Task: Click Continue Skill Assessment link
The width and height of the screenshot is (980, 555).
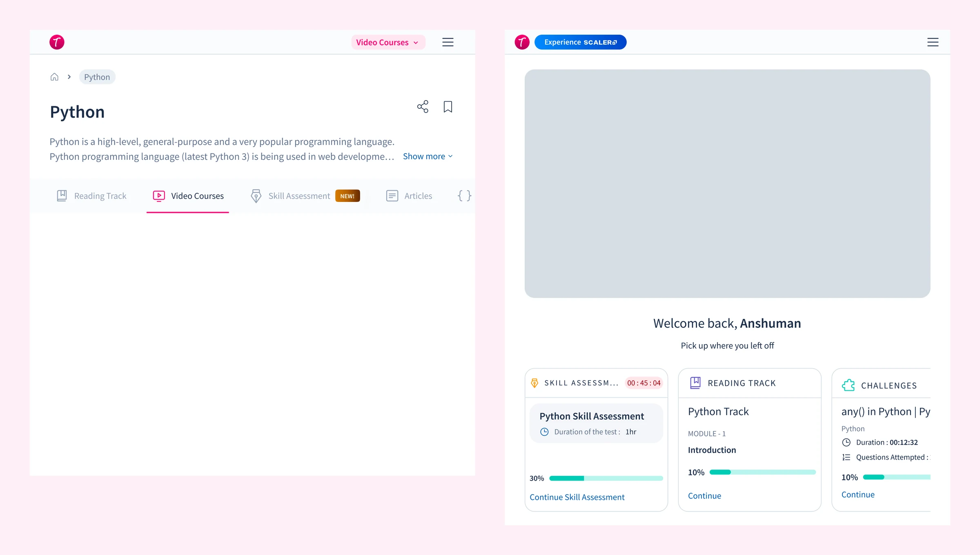Action: 577,497
